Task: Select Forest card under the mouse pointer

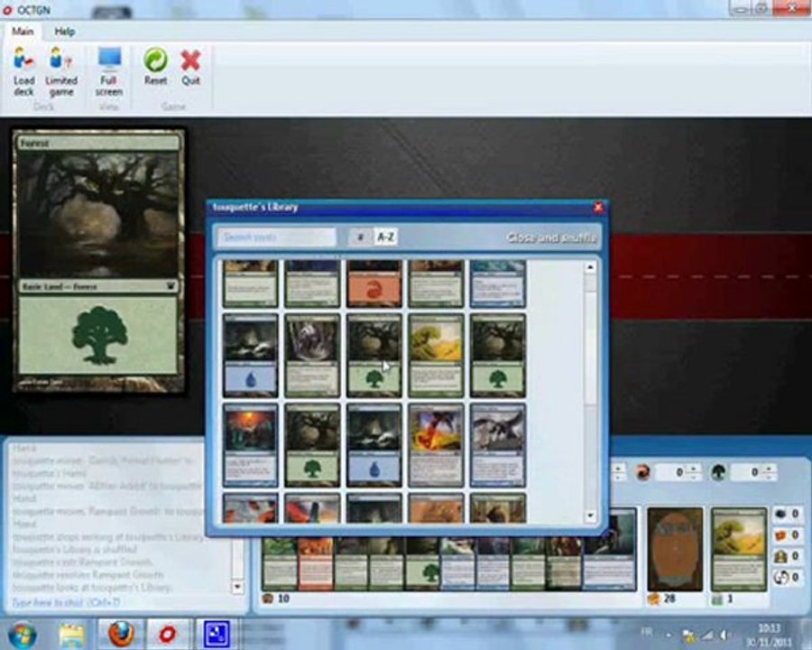Action: (x=374, y=356)
